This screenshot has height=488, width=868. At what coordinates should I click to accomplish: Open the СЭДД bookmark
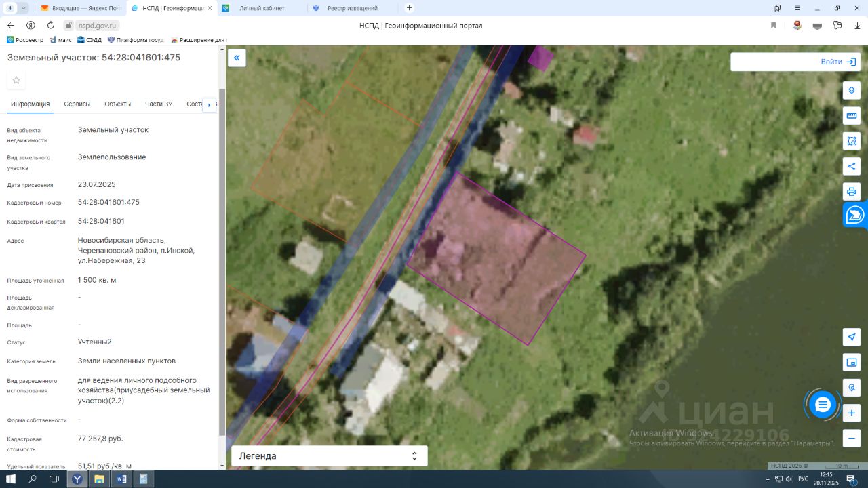coord(89,40)
